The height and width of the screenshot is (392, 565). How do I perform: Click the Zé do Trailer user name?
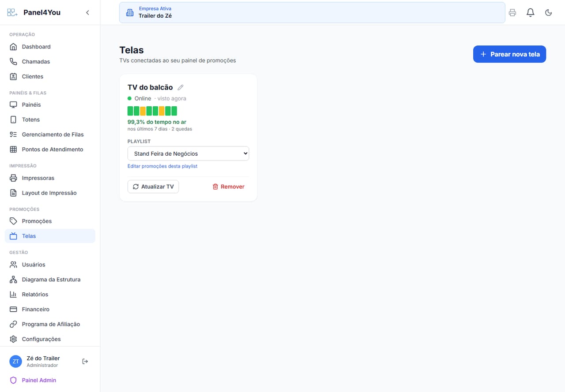(43, 358)
